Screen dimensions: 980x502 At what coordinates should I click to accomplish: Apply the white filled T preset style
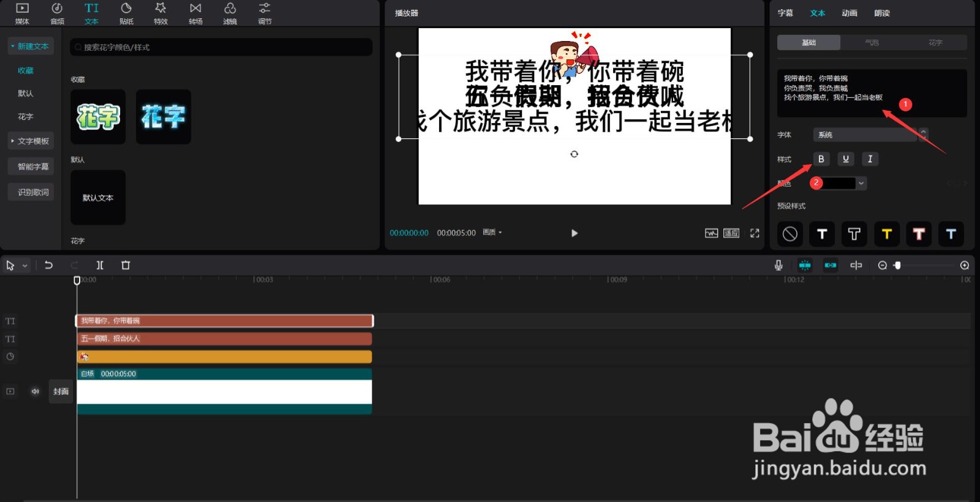pyautogui.click(x=822, y=234)
